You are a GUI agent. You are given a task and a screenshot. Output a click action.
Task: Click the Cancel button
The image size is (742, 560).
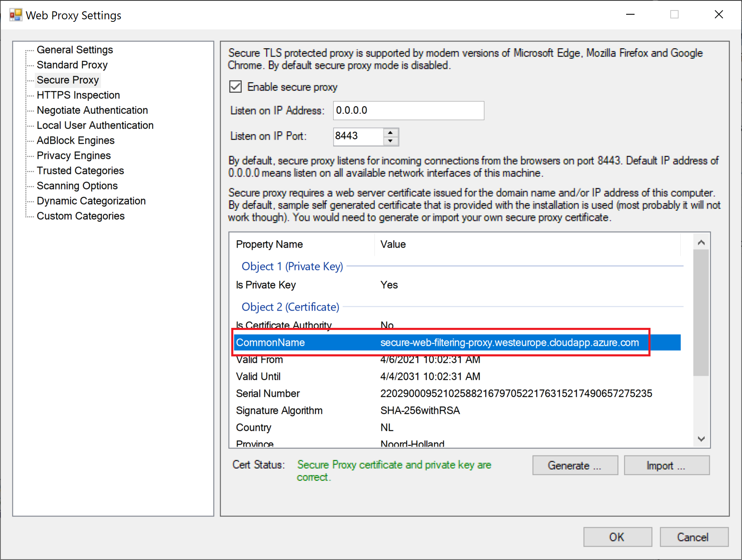coord(694,537)
